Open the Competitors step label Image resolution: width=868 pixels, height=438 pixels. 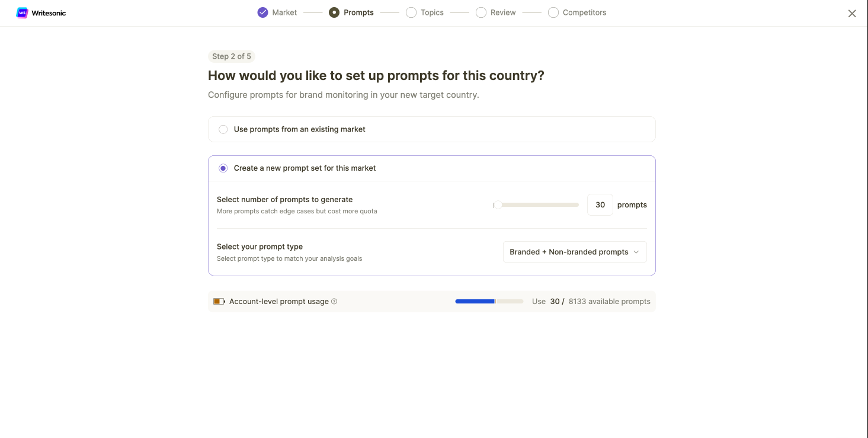point(584,12)
